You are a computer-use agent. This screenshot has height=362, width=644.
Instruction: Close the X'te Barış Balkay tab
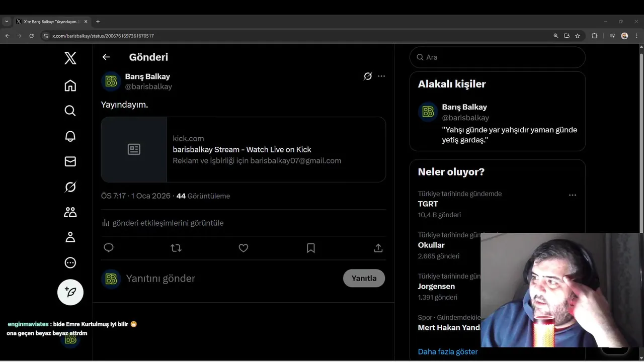86,22
